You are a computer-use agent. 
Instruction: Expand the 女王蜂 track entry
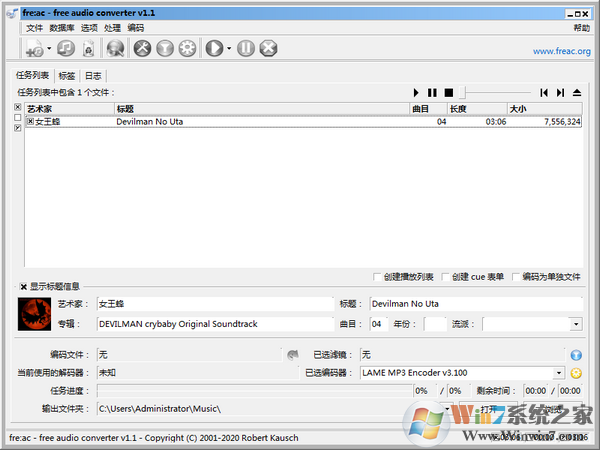(30, 121)
